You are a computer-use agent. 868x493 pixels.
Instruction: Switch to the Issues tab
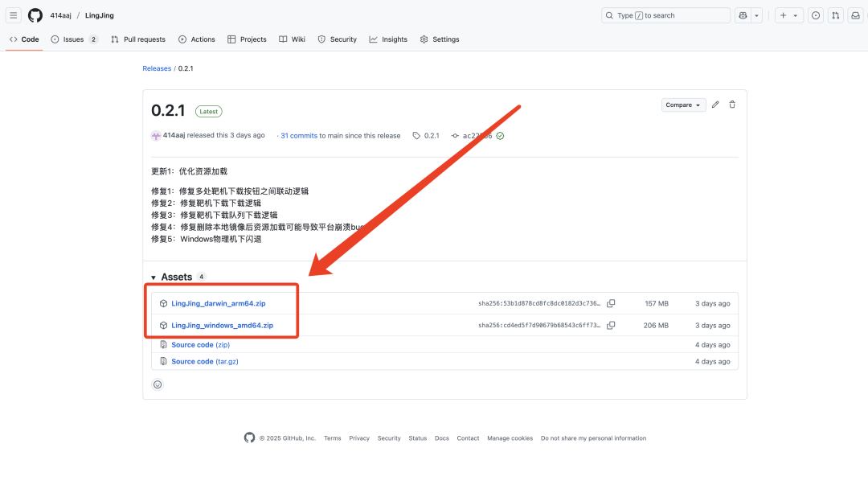click(x=74, y=39)
